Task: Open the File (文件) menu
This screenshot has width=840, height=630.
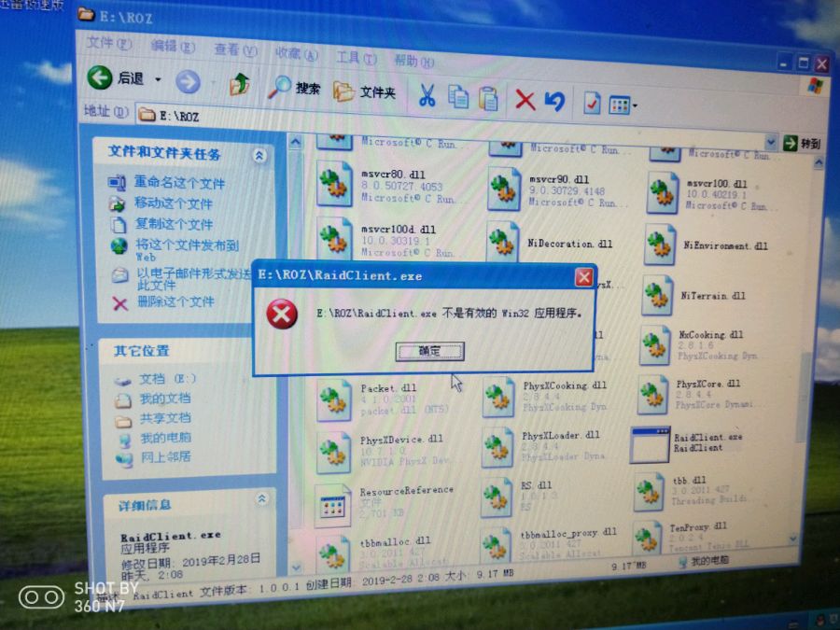Action: (109, 43)
